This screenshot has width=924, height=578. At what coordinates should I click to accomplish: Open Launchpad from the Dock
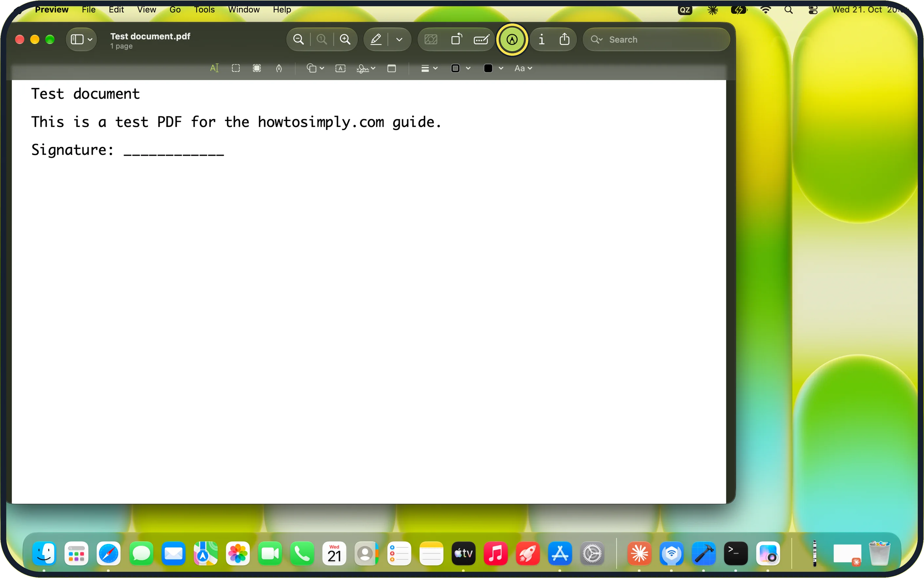click(x=76, y=553)
